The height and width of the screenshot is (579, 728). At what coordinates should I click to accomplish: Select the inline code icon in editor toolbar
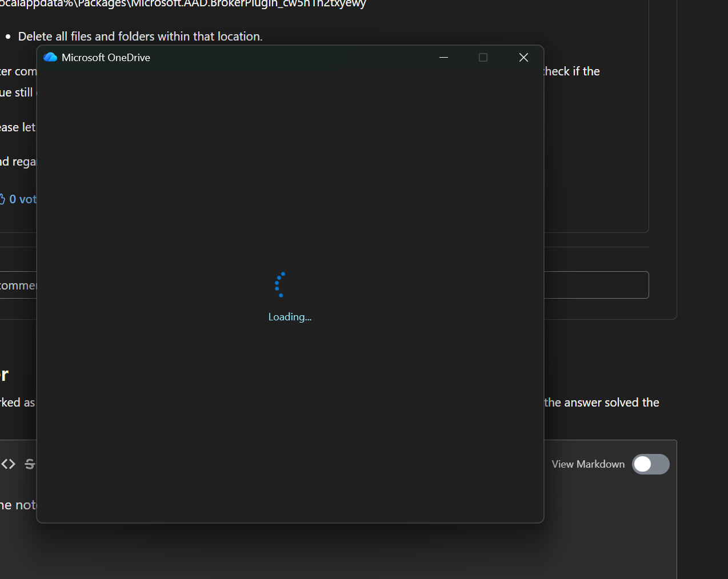(8, 464)
